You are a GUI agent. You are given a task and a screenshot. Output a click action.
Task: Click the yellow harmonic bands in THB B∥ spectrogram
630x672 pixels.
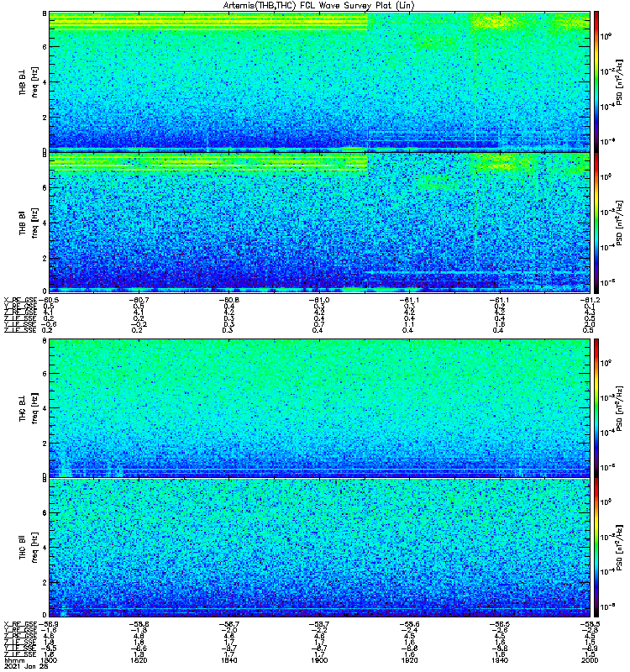coord(208,163)
